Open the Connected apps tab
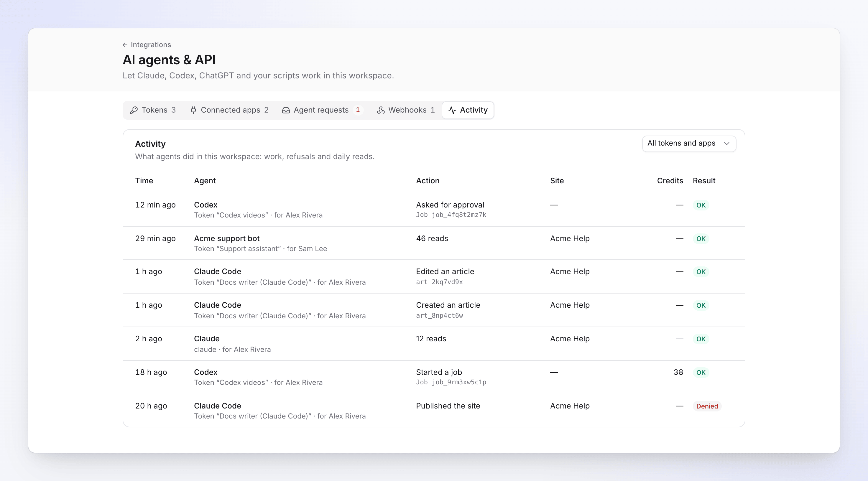 229,110
